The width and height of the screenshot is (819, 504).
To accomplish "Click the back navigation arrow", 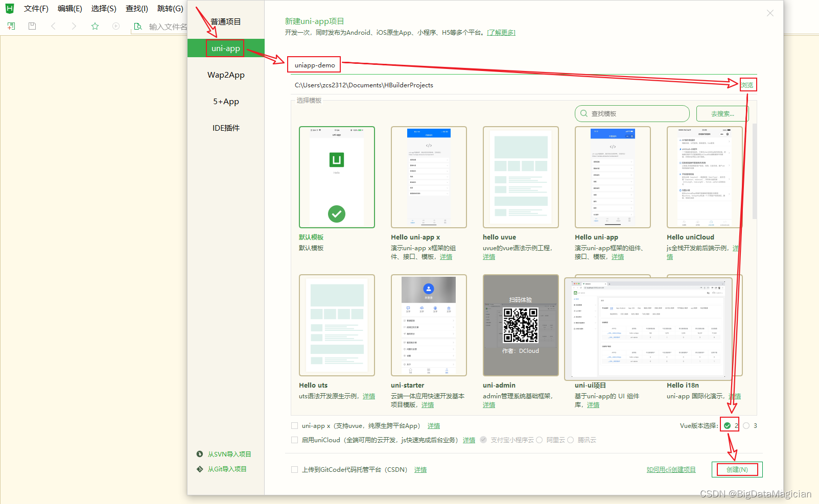I will (x=53, y=26).
